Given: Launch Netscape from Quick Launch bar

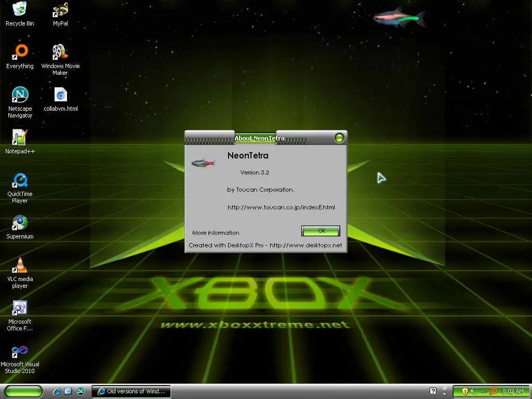Looking at the screenshot, I should [x=80, y=391].
